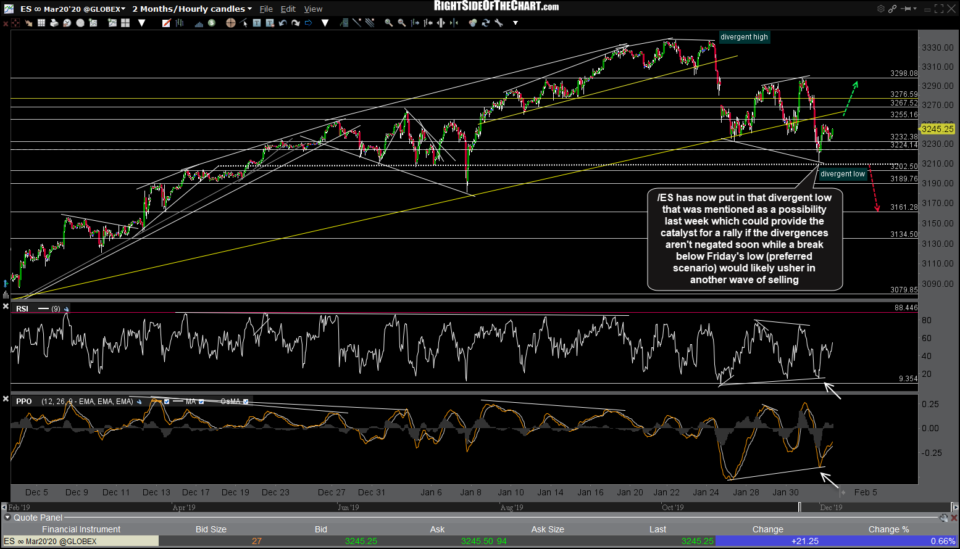Open the candlestick bar type icon
The width and height of the screenshot is (960, 549).
[x=179, y=23]
